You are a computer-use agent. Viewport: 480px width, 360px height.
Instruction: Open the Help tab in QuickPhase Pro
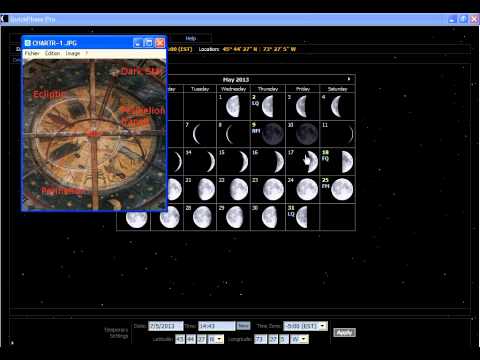pos(190,38)
